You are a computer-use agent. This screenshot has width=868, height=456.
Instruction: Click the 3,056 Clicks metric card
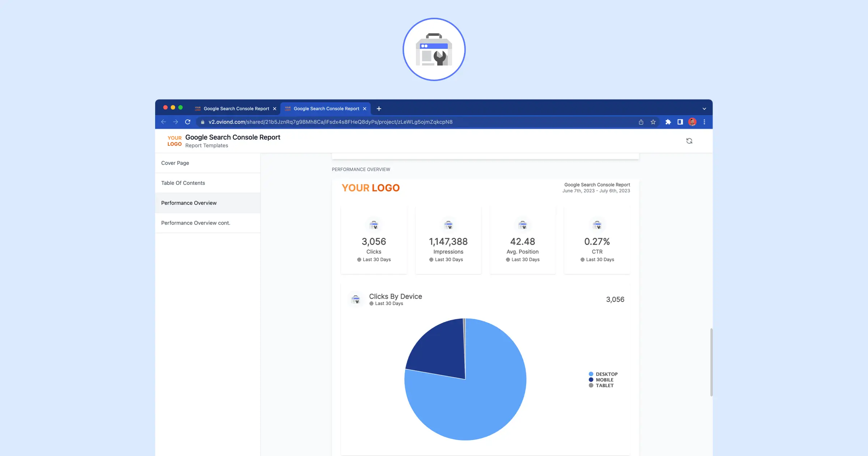coord(374,240)
